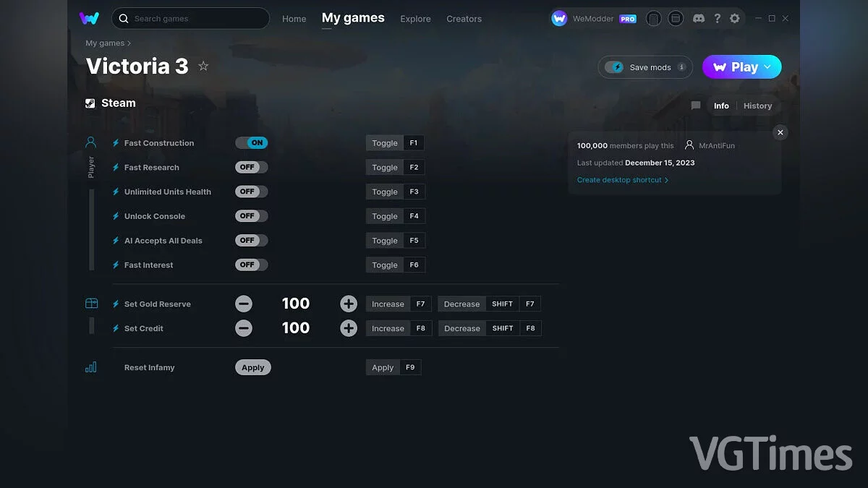
Task: Expand the Steam platform selector
Action: pos(111,103)
